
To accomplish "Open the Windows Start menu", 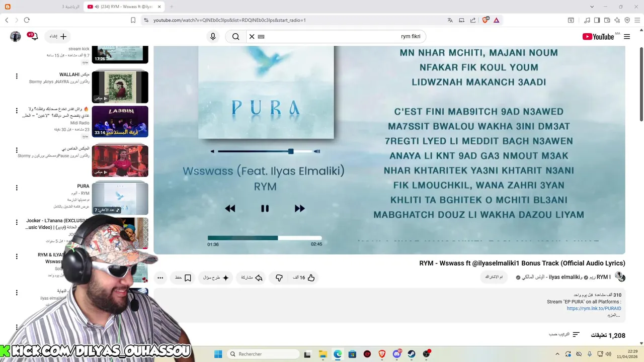I will [x=218, y=354].
